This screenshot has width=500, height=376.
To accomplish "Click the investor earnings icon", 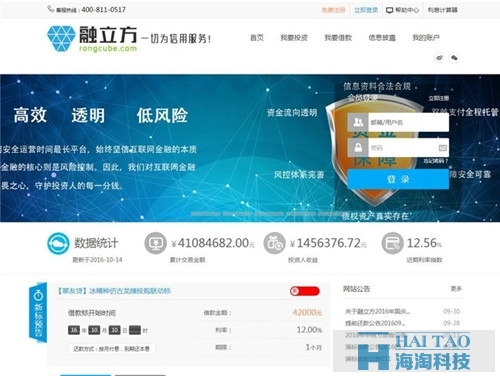I will [x=274, y=243].
